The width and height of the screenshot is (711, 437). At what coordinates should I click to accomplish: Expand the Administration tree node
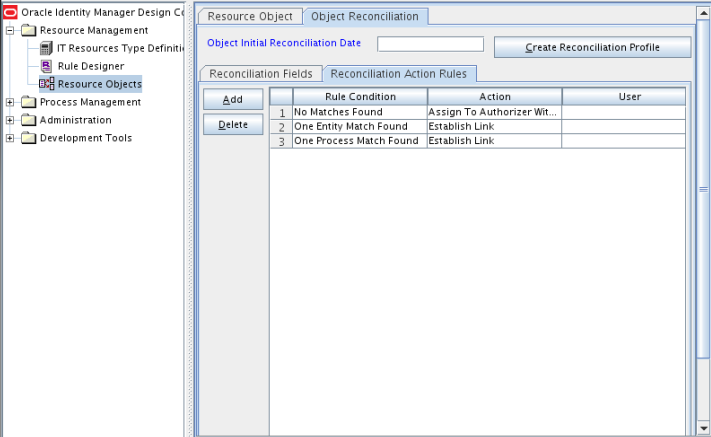coord(10,120)
